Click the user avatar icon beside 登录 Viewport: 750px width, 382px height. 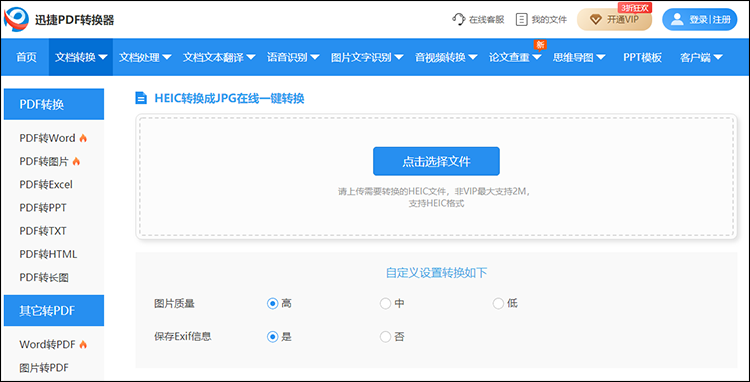(x=677, y=20)
